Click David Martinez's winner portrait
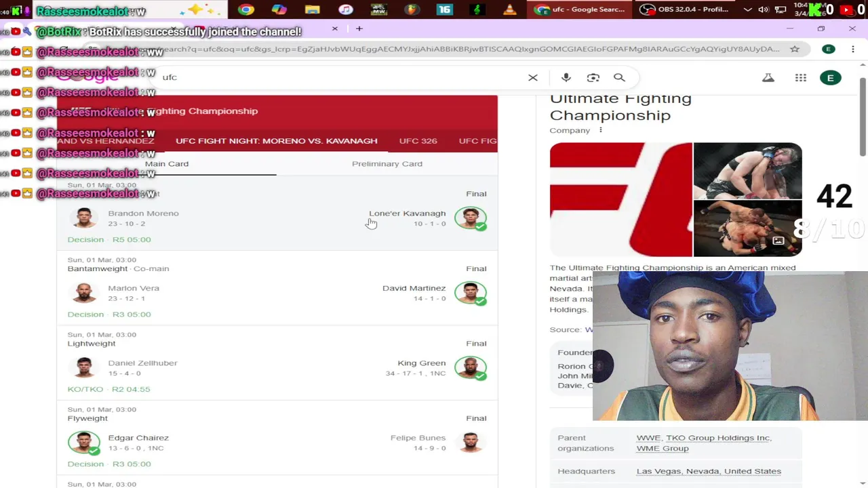Viewport: 868px width, 488px height. [471, 293]
